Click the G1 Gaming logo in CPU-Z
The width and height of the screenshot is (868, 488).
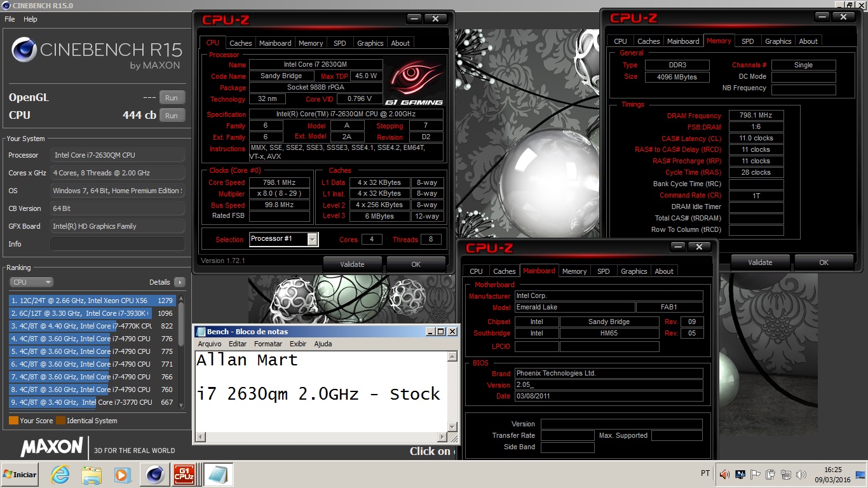point(414,82)
